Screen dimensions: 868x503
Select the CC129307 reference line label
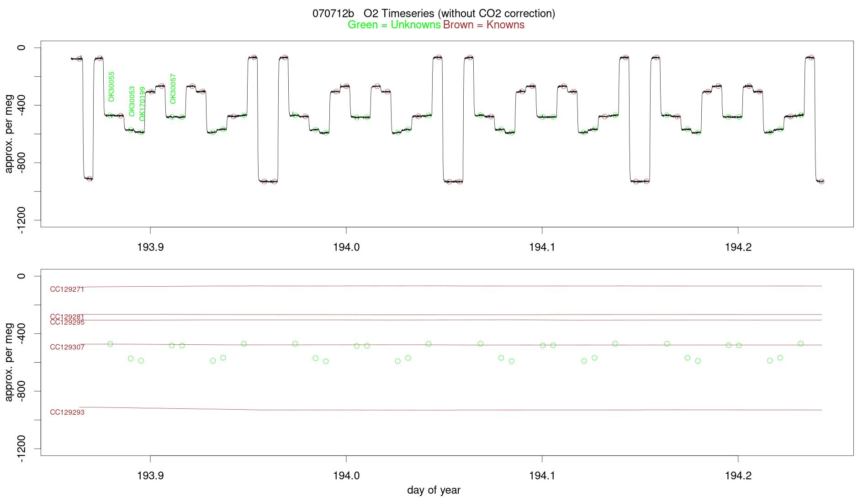coord(67,347)
